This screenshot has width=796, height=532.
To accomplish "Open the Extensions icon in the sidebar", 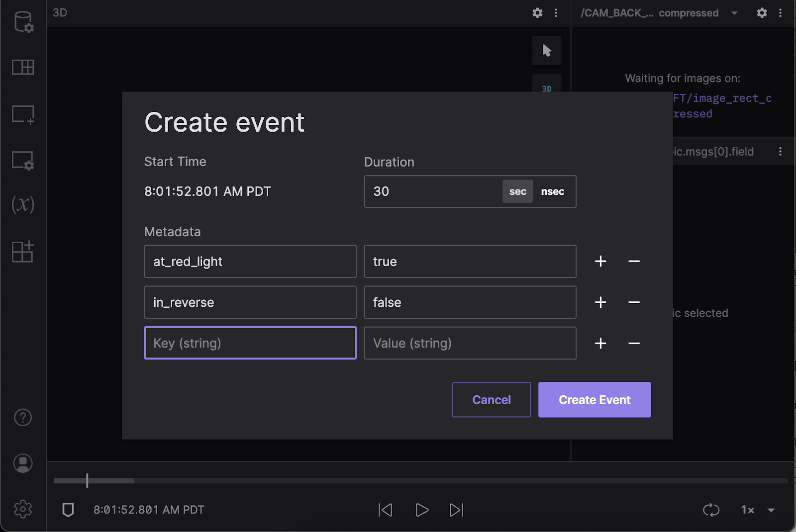I will pyautogui.click(x=23, y=252).
